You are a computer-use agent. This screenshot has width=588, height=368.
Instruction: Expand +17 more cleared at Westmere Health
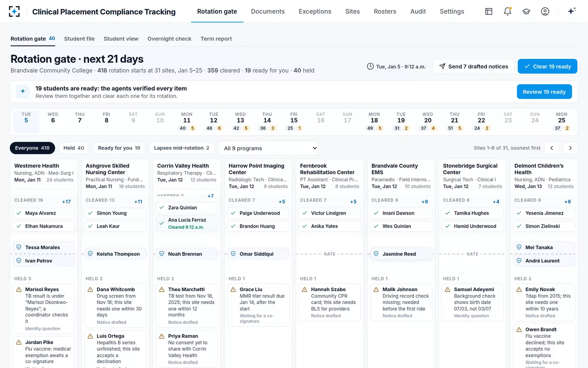click(x=67, y=202)
